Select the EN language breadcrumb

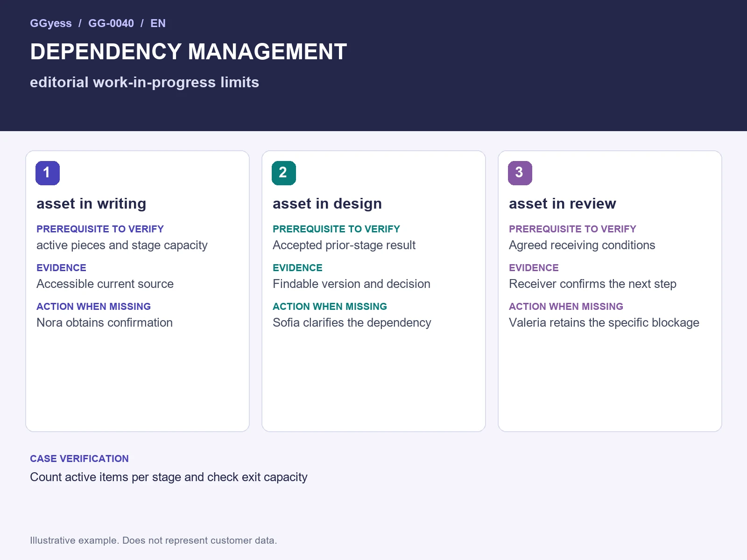pyautogui.click(x=158, y=23)
